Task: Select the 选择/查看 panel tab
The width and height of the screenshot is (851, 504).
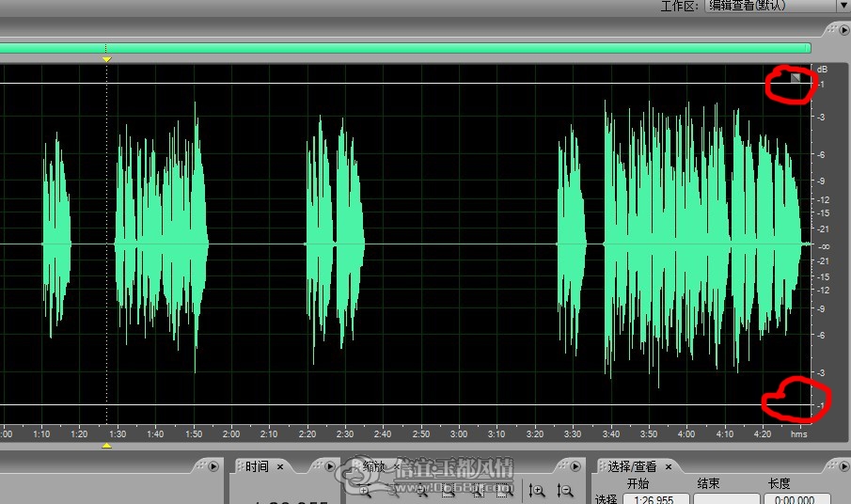Action: pyautogui.click(x=632, y=466)
